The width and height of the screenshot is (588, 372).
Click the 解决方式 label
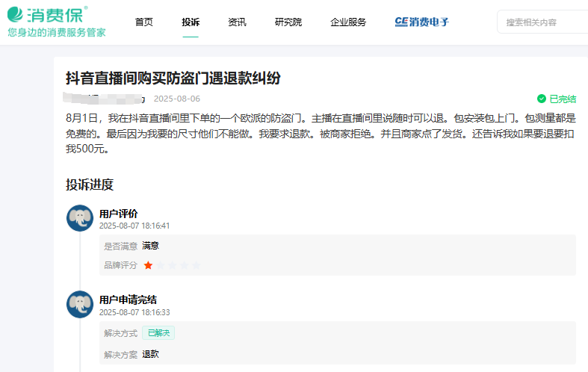[121, 333]
